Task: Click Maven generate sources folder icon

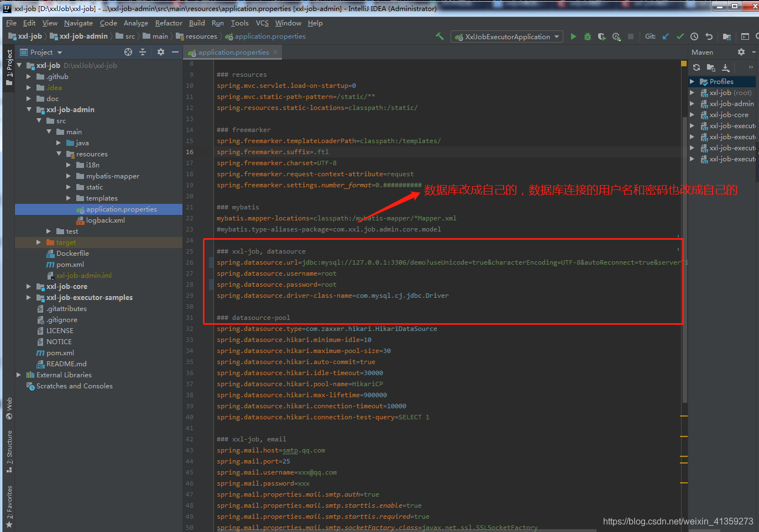Action: click(711, 67)
